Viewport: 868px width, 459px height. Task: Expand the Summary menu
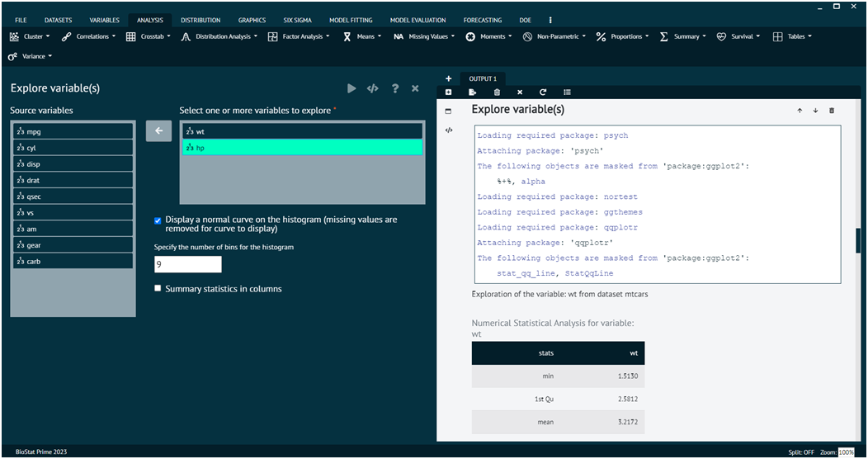point(682,36)
